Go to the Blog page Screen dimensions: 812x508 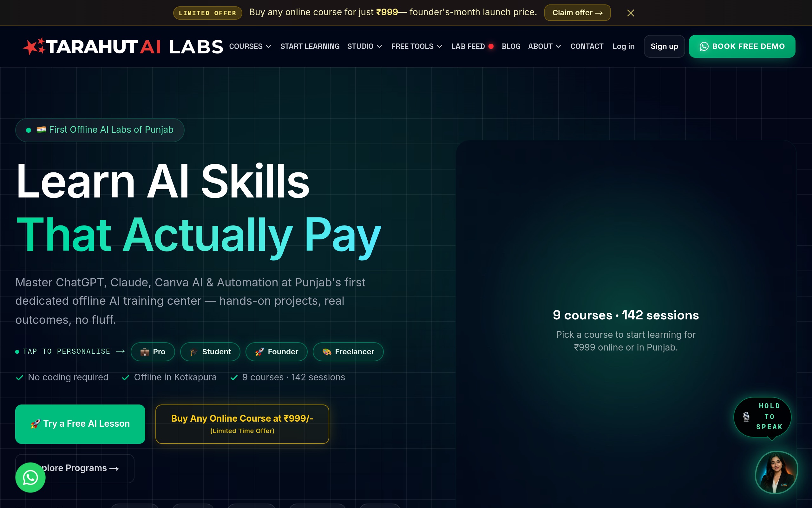(511, 46)
